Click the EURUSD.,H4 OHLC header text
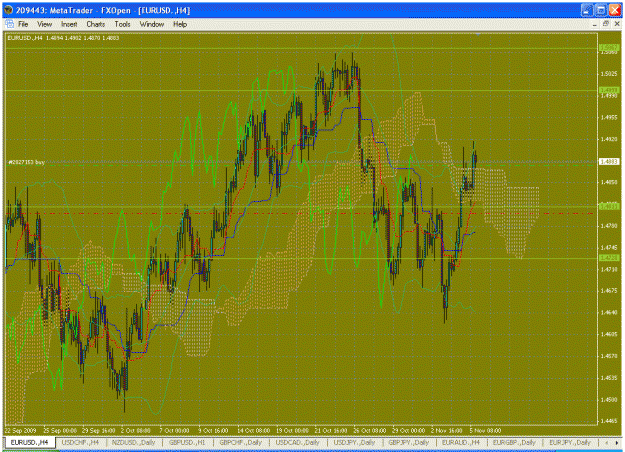This screenshot has width=625, height=452. [63, 38]
